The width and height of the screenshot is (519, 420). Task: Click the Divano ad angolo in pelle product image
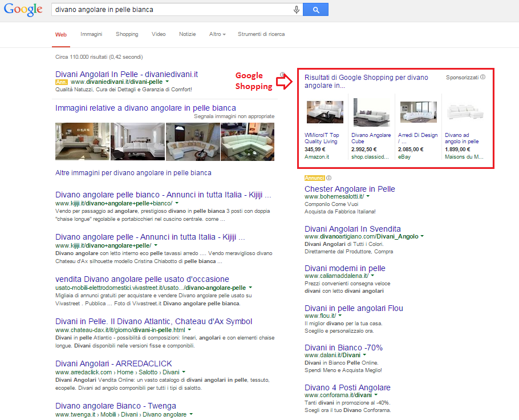tap(465, 112)
